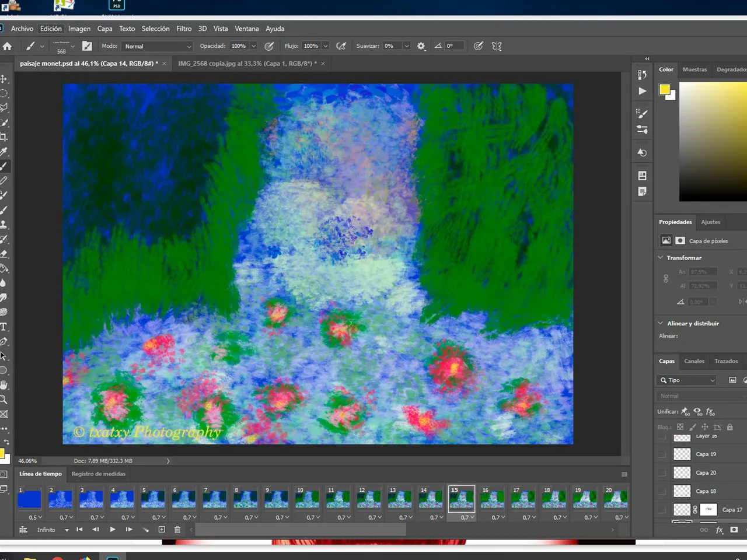Switch to the Ajustes tab
Image resolution: width=747 pixels, height=560 pixels.
[x=710, y=222]
